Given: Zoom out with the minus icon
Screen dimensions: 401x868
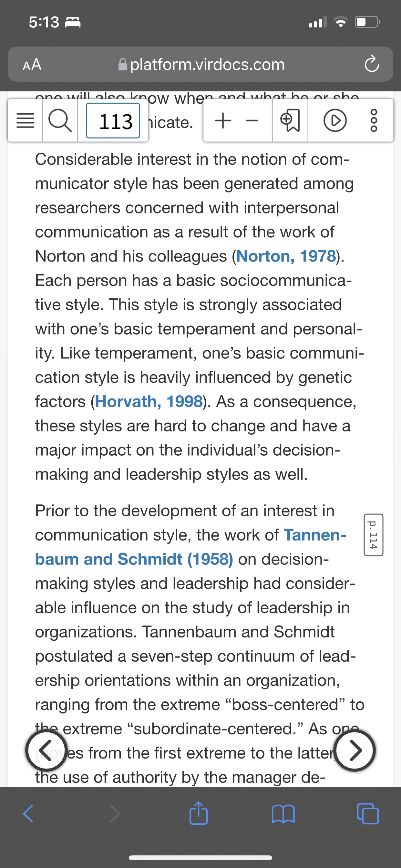Looking at the screenshot, I should [x=252, y=121].
